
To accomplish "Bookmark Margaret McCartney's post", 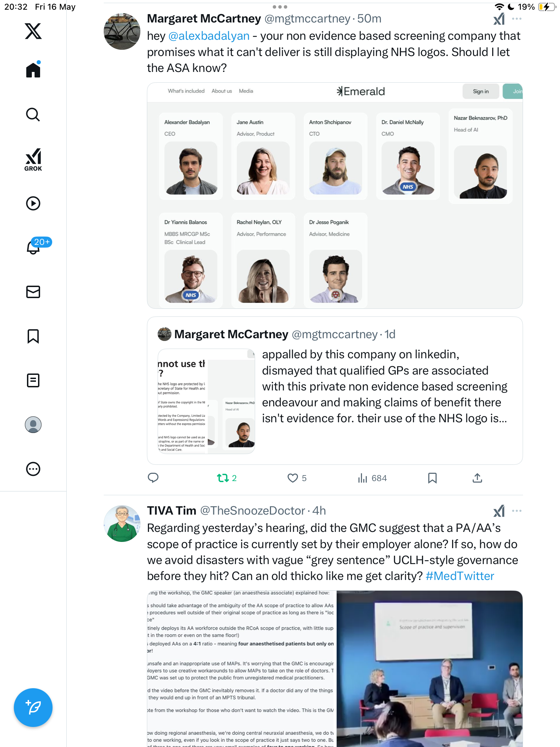I will pyautogui.click(x=432, y=478).
